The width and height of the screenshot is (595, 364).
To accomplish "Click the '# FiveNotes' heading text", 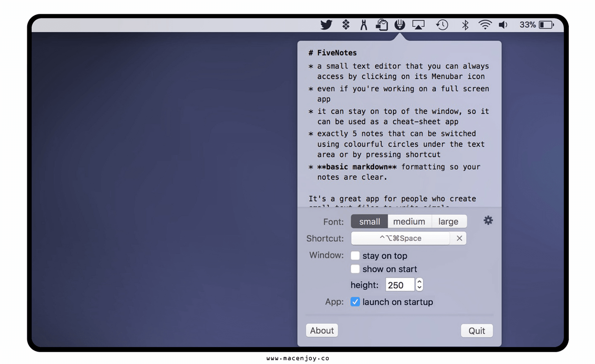I will point(333,52).
